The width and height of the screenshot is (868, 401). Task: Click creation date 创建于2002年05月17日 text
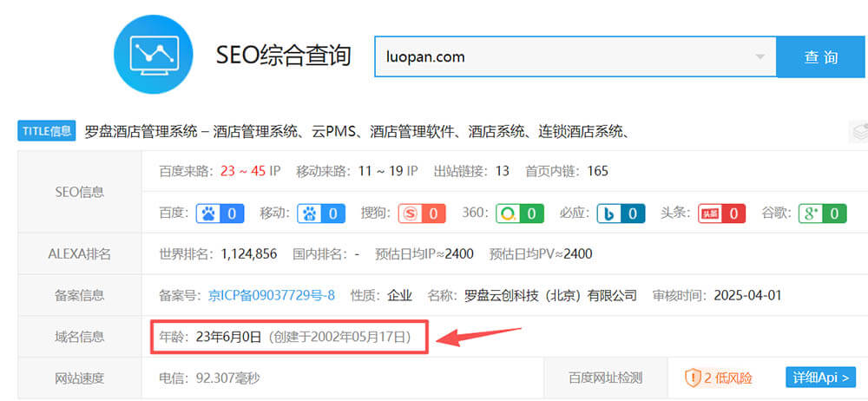coord(340,337)
